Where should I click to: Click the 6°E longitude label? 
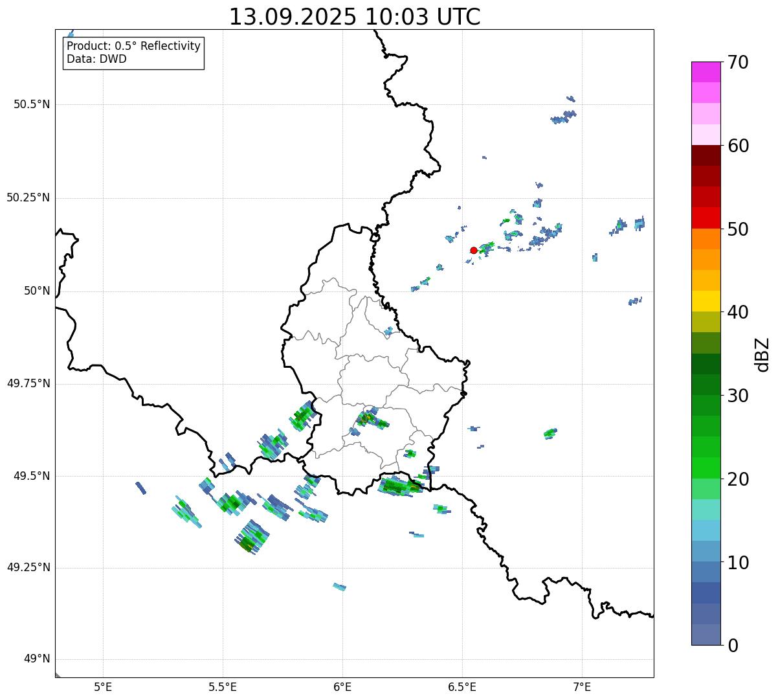342,686
